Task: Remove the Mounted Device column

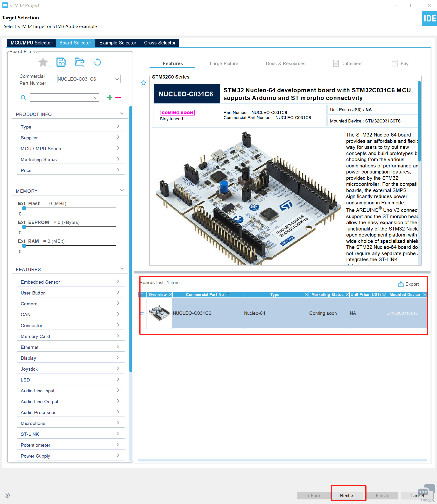Action: [x=425, y=295]
